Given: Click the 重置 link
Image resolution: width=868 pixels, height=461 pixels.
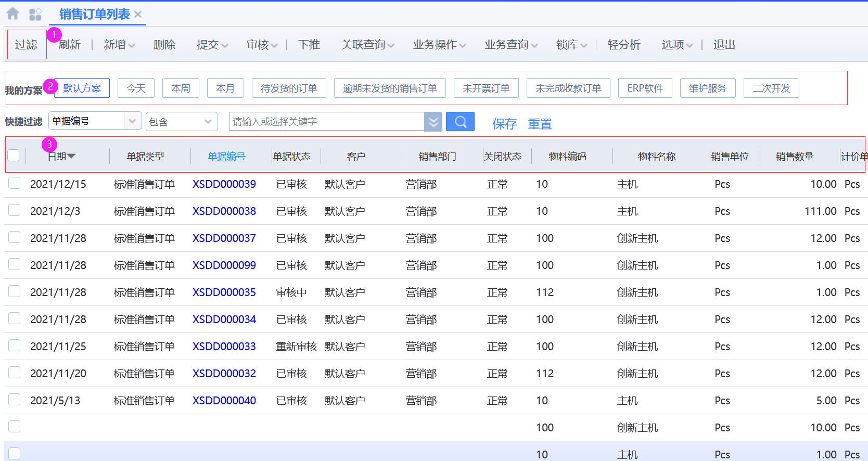Looking at the screenshot, I should click(x=540, y=124).
